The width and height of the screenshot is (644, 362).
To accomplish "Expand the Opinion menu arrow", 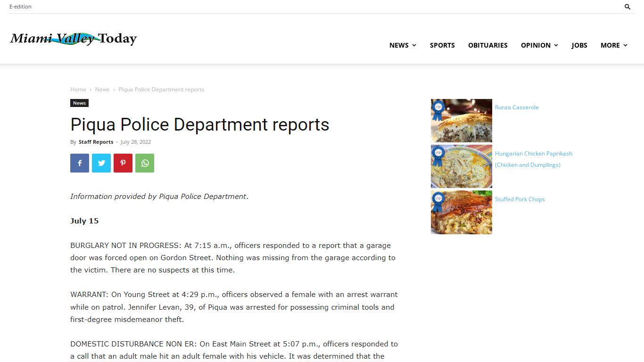I will pos(556,45).
